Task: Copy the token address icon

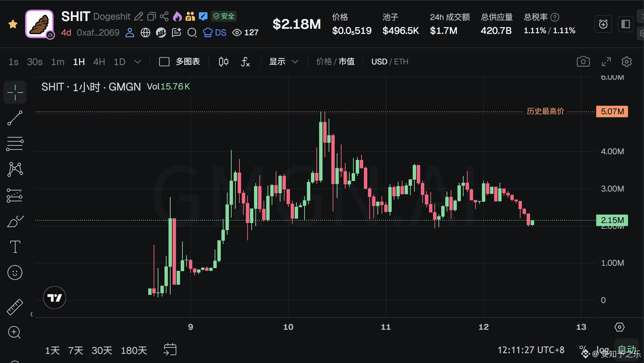Action: (151, 16)
